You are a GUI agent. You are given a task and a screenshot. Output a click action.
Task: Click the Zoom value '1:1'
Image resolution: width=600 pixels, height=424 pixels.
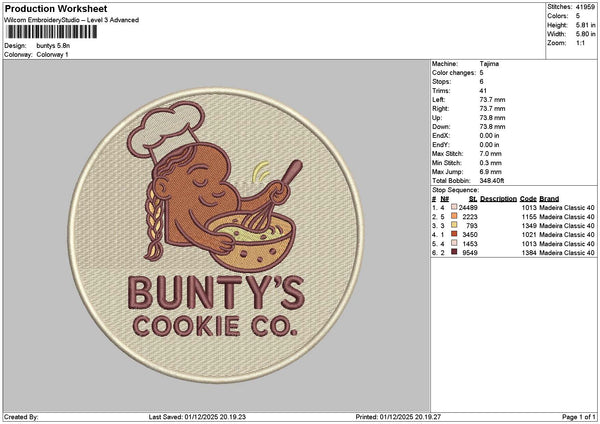580,43
